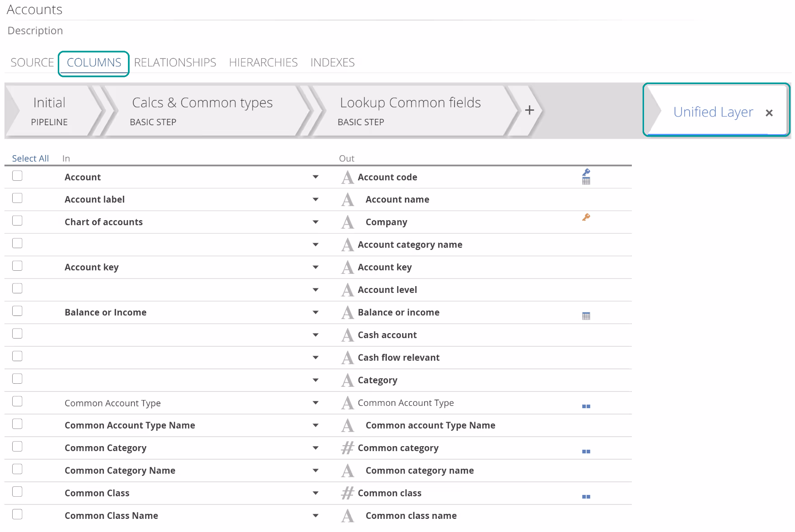This screenshot has height=532, width=795.
Task: Close the Unified Layer tab
Action: pyautogui.click(x=769, y=113)
